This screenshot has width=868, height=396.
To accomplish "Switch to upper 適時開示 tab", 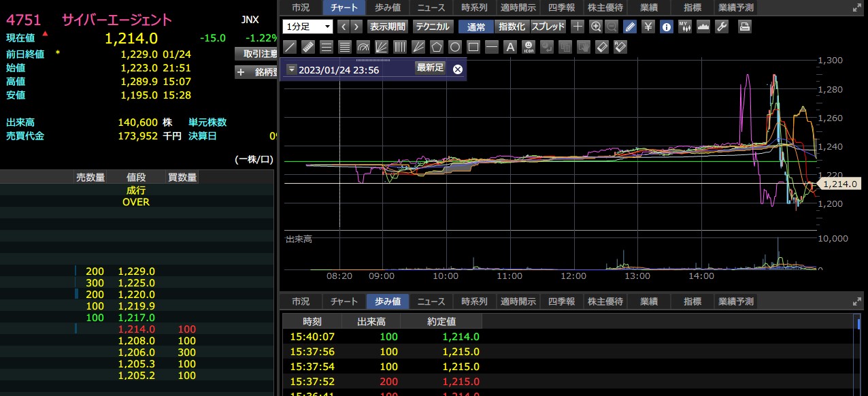I will 518,7.
